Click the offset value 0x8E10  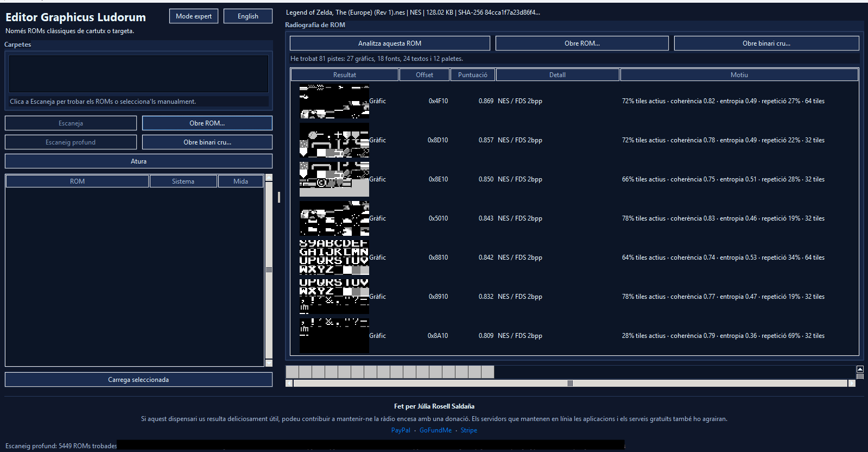pos(438,179)
